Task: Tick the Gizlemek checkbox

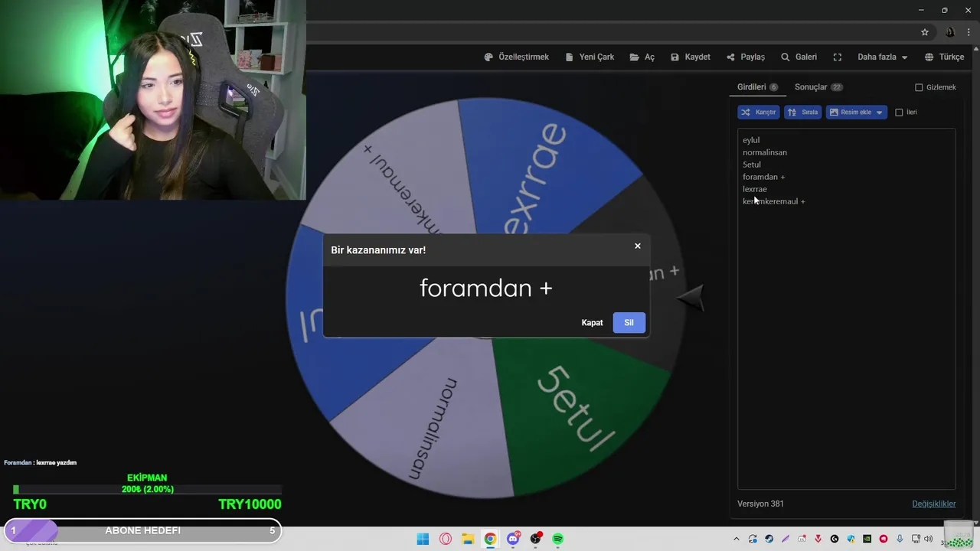Action: point(919,87)
